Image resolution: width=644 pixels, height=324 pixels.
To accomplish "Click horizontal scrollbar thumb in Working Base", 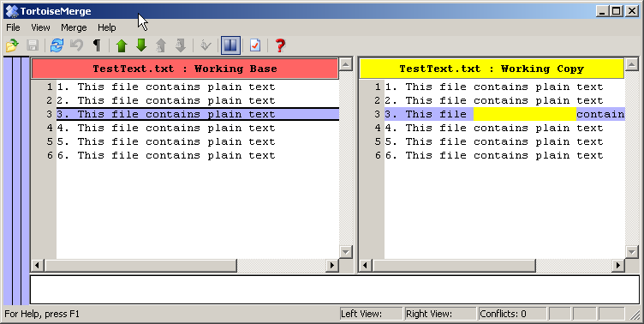I will pyautogui.click(x=140, y=265).
